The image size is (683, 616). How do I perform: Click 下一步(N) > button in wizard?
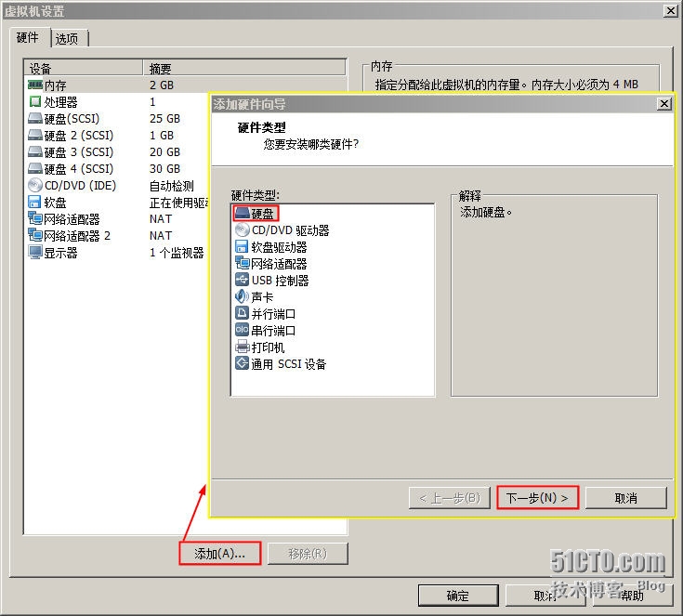click(x=537, y=498)
